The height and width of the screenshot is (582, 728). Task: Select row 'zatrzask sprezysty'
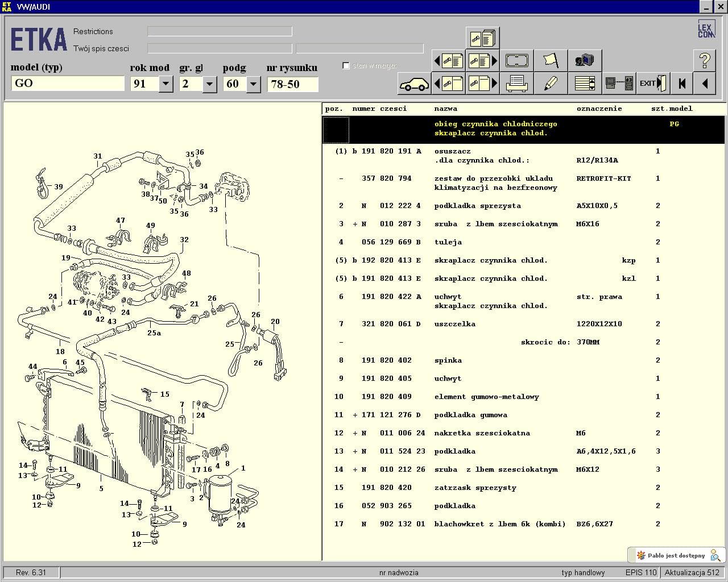tap(523, 488)
